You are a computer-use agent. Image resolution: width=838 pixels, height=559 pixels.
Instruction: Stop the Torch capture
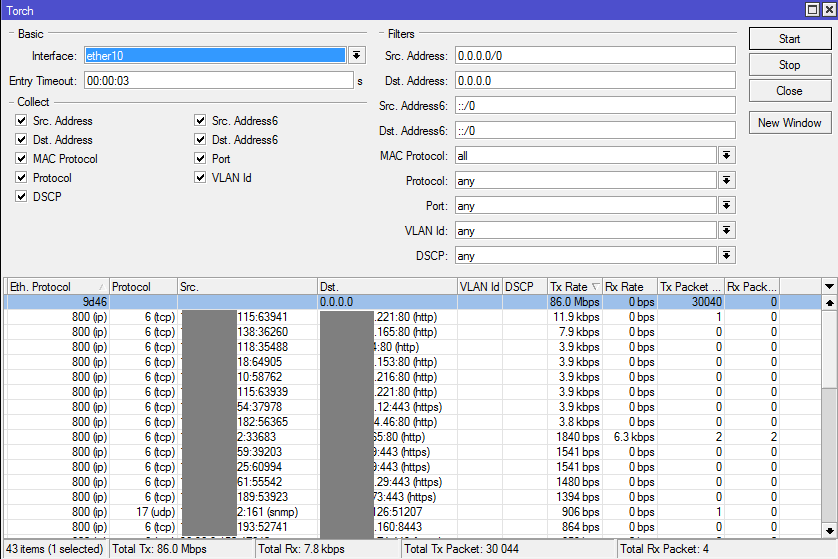(790, 65)
